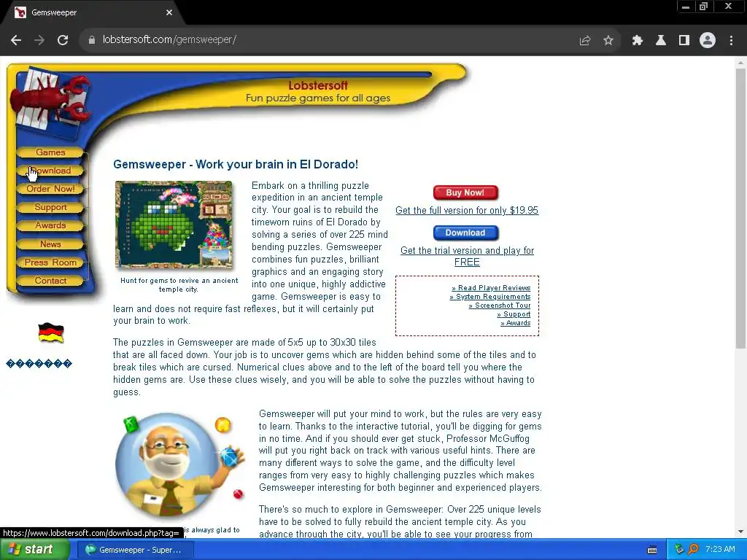Click the German flag language icon
The width and height of the screenshot is (747, 560).
point(51,332)
